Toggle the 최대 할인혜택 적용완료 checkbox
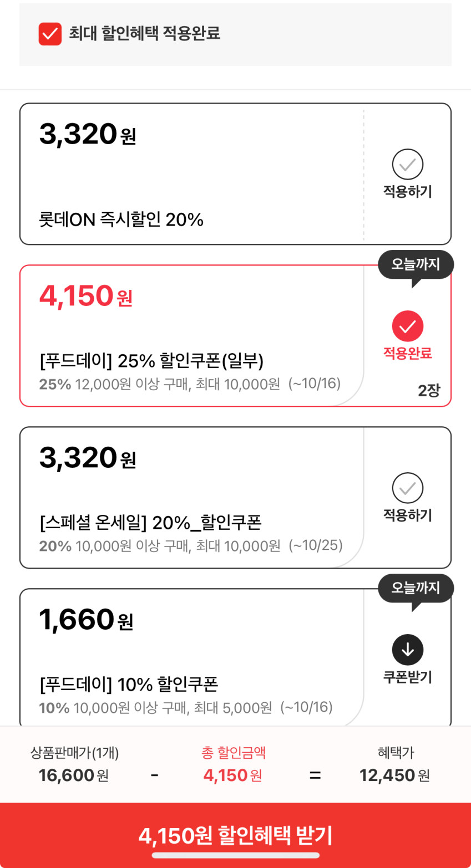Screen dimensions: 471x868 (50, 34)
